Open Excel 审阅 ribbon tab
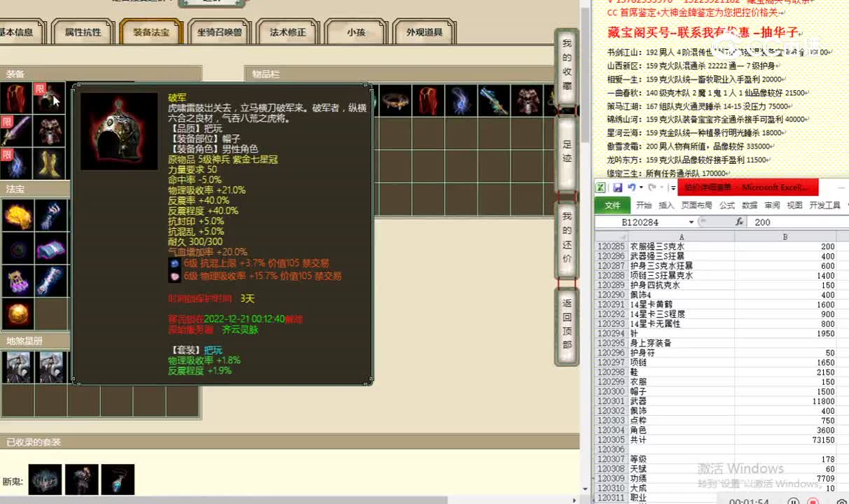849x504 pixels. point(772,205)
